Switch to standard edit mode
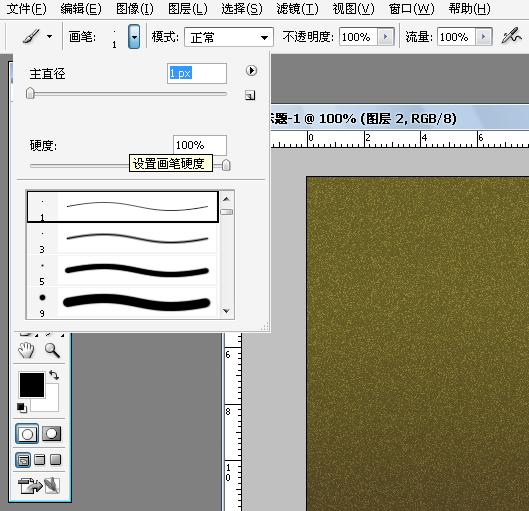Image resolution: width=529 pixels, height=511 pixels. point(27,434)
